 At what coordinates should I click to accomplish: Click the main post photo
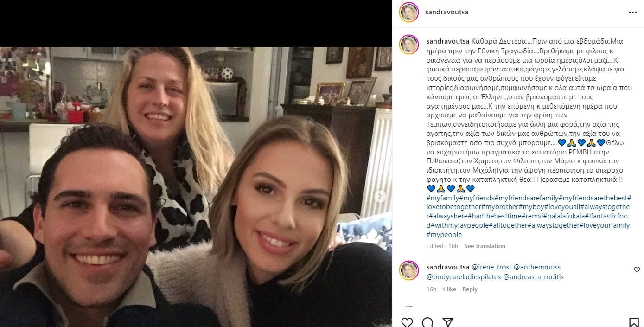196,186
